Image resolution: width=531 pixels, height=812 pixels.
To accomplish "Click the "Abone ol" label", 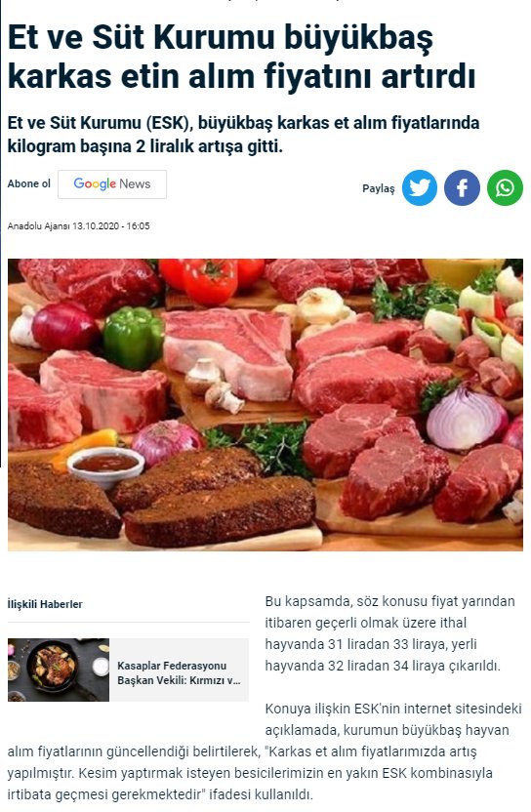I will point(29,183).
